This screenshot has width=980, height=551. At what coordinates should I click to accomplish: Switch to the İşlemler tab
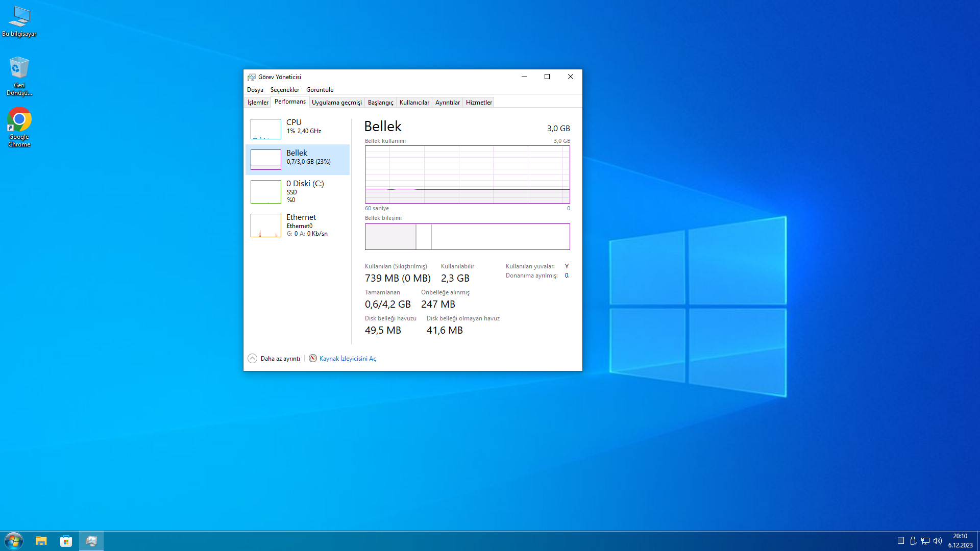click(x=258, y=103)
